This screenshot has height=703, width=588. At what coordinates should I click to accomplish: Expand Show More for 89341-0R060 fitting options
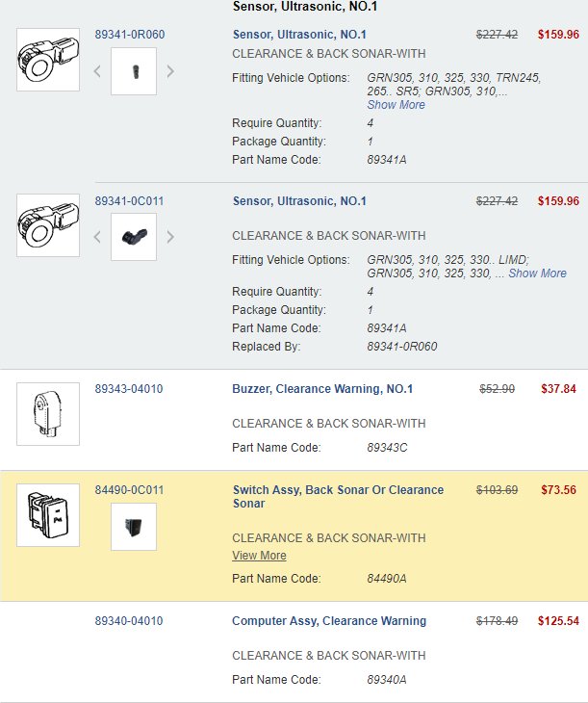(396, 104)
